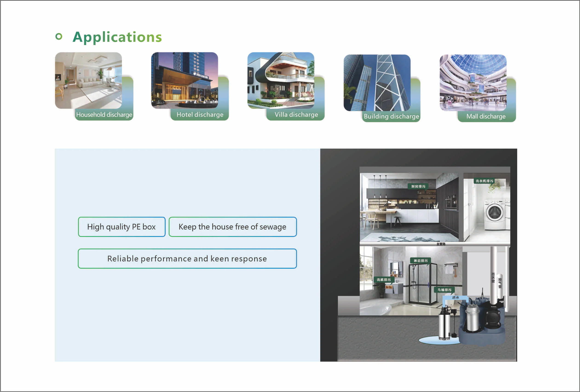Select the "Mall discharge" caption
The width and height of the screenshot is (580, 392).
click(x=486, y=117)
